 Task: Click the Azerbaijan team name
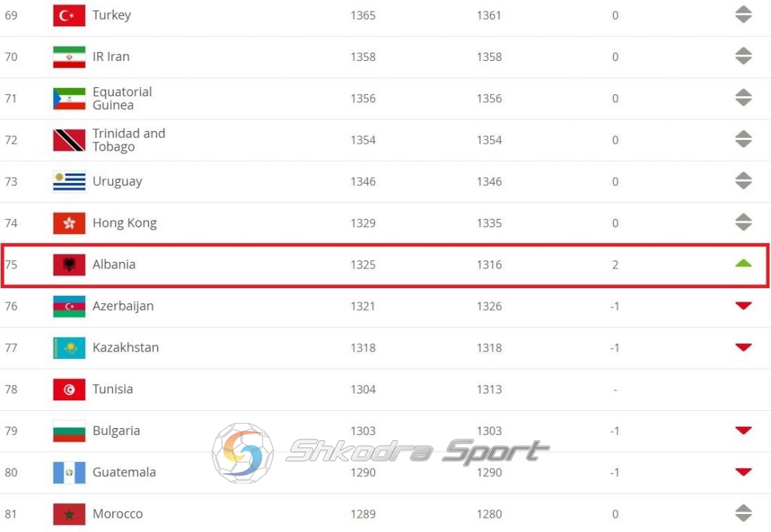click(x=123, y=306)
